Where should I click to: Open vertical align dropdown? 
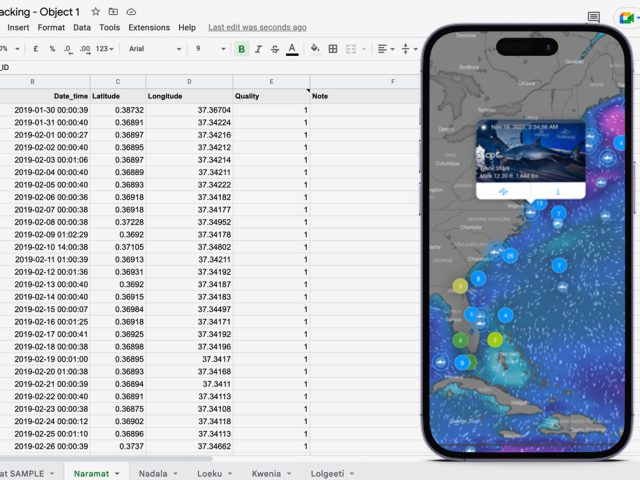(409, 49)
